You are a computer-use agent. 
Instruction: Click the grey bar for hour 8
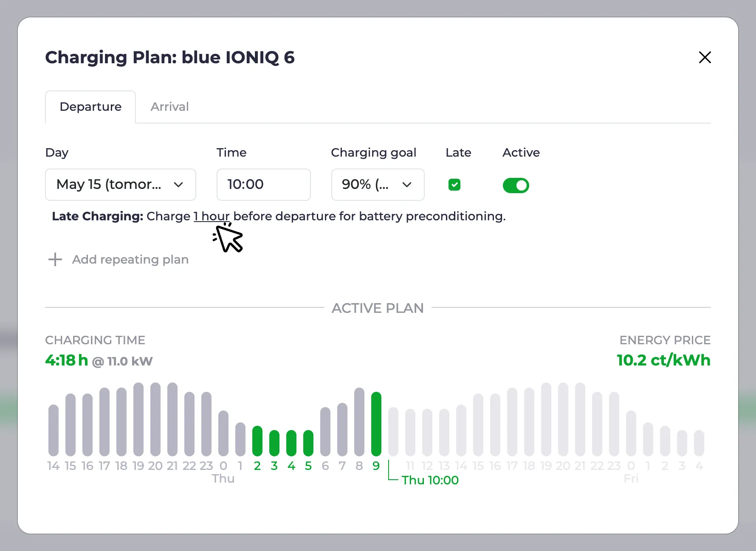[359, 422]
